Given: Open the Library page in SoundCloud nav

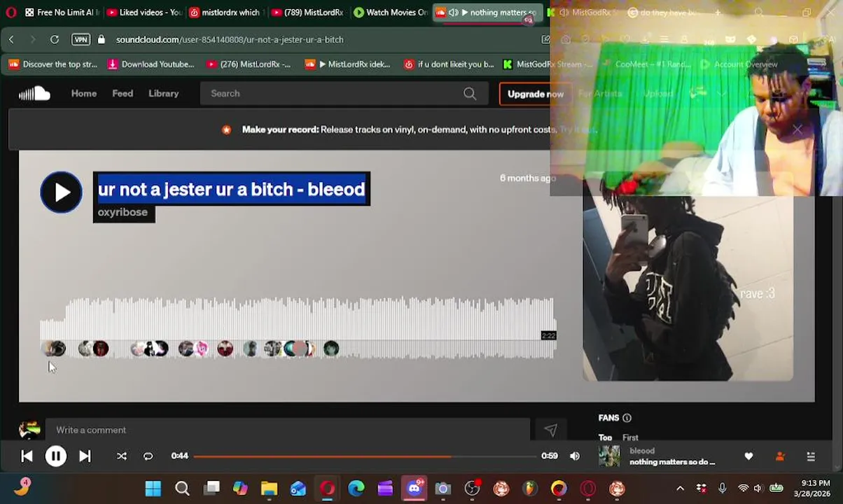Looking at the screenshot, I should [x=163, y=93].
